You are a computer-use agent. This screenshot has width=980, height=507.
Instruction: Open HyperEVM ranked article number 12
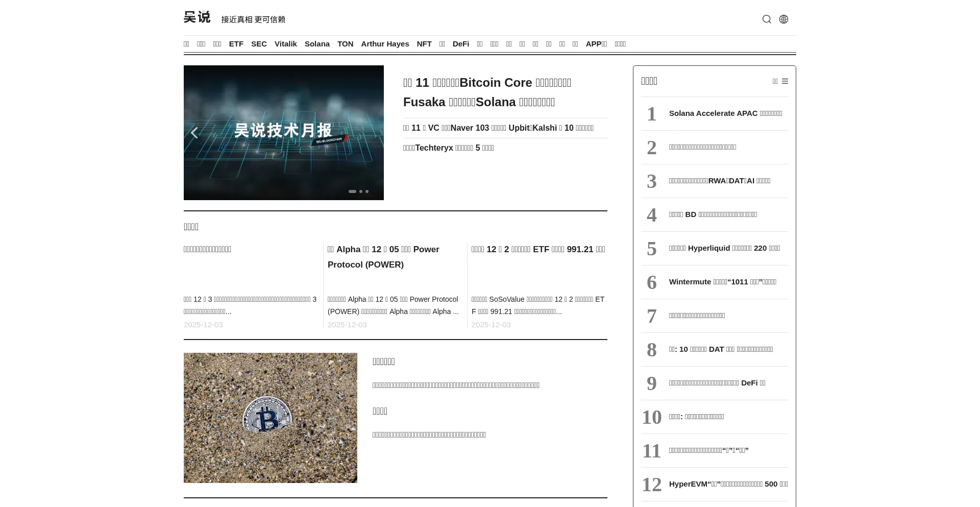(728, 484)
